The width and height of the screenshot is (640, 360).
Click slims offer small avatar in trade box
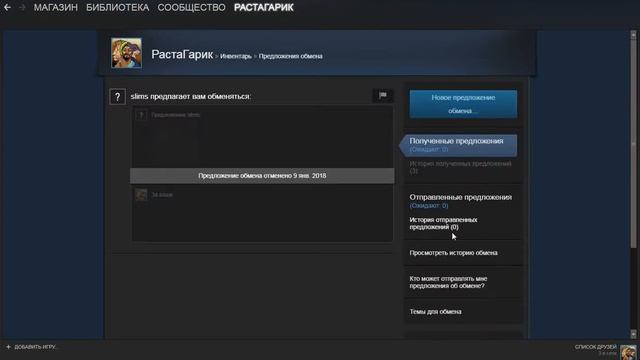[141, 115]
